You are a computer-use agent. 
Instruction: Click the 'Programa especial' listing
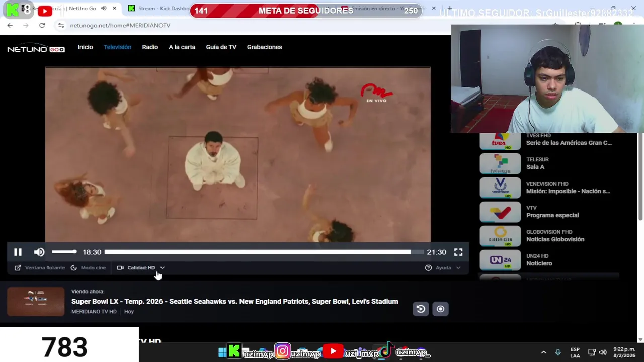552,215
